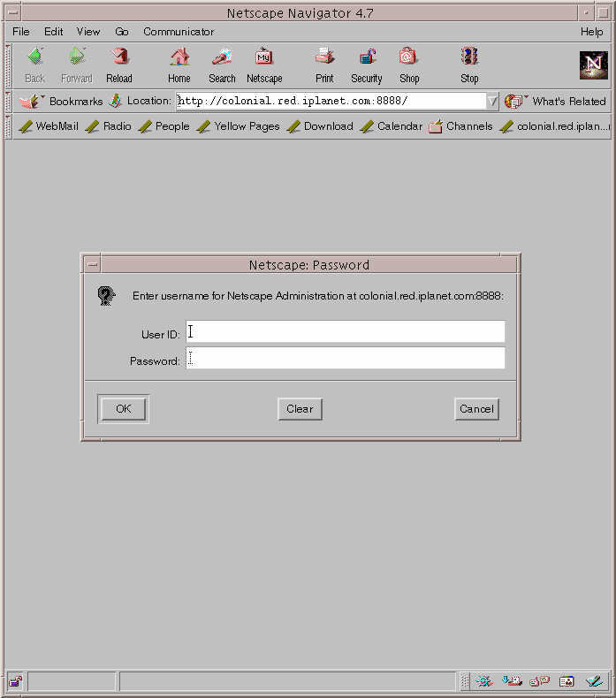The height and width of the screenshot is (698, 616).
Task: Click the WebMail personal toolbar bookmark
Action: [x=48, y=126]
